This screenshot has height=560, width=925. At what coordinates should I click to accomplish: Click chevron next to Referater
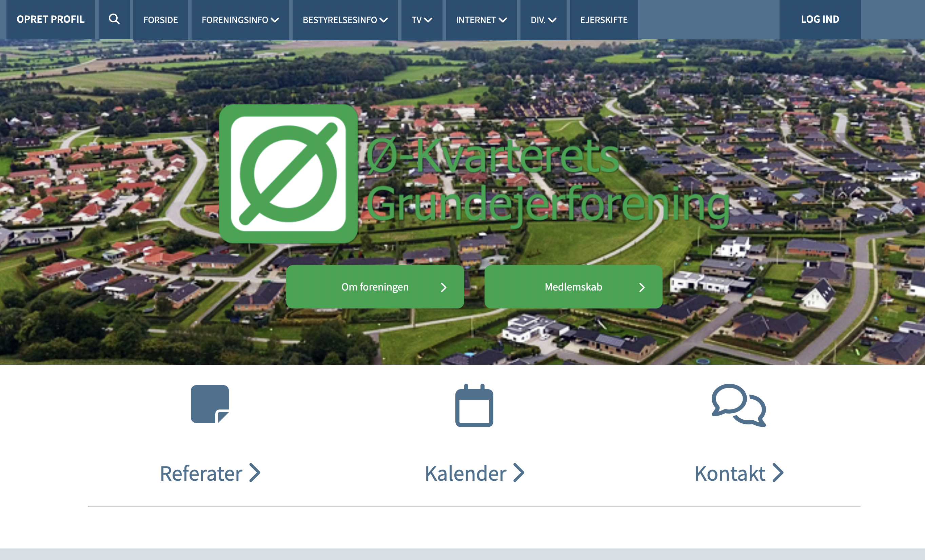[x=255, y=473]
